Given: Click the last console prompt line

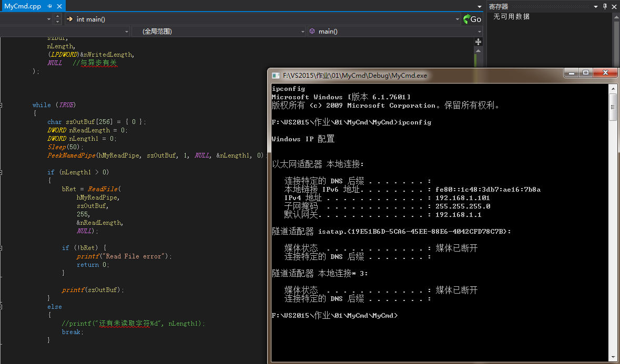Looking at the screenshot, I should coord(334,316).
